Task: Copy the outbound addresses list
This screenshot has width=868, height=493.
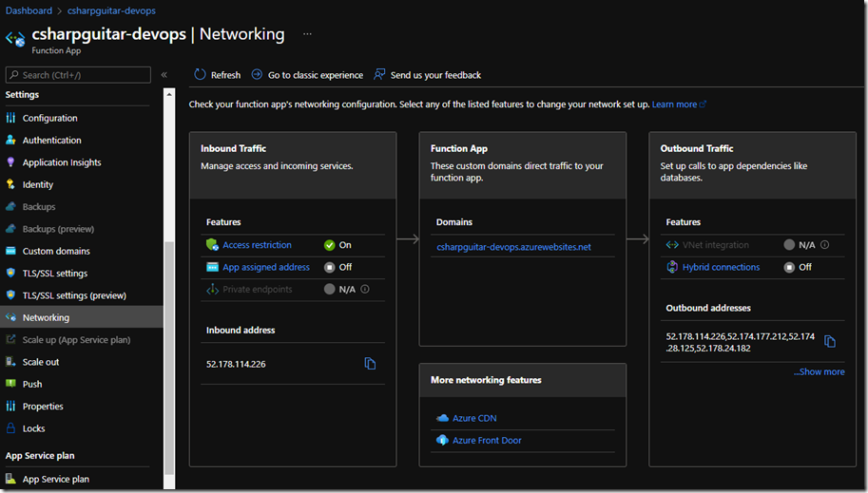Action: (x=829, y=341)
